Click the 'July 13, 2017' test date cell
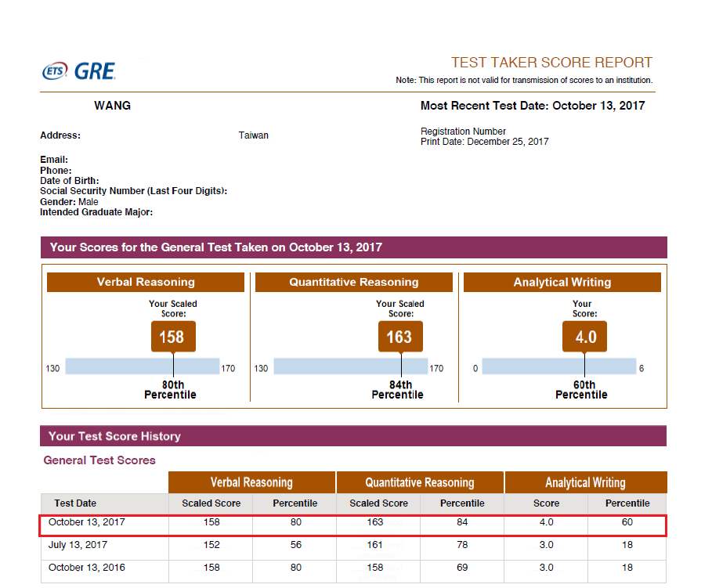The width and height of the screenshot is (712, 588). [x=78, y=545]
